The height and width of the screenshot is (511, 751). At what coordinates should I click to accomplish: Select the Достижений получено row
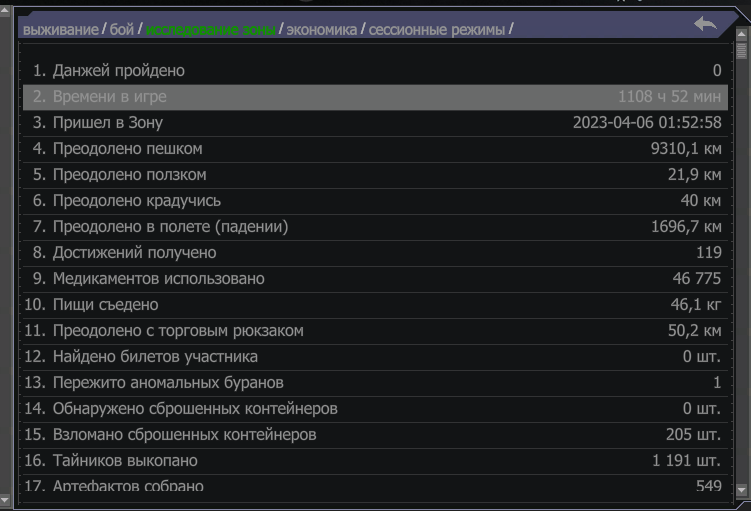pos(376,253)
